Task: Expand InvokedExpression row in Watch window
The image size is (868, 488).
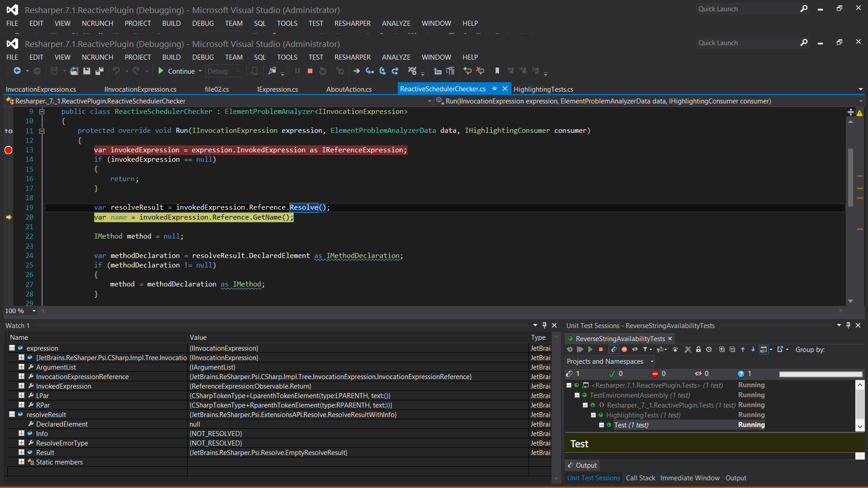Action: 21,386
